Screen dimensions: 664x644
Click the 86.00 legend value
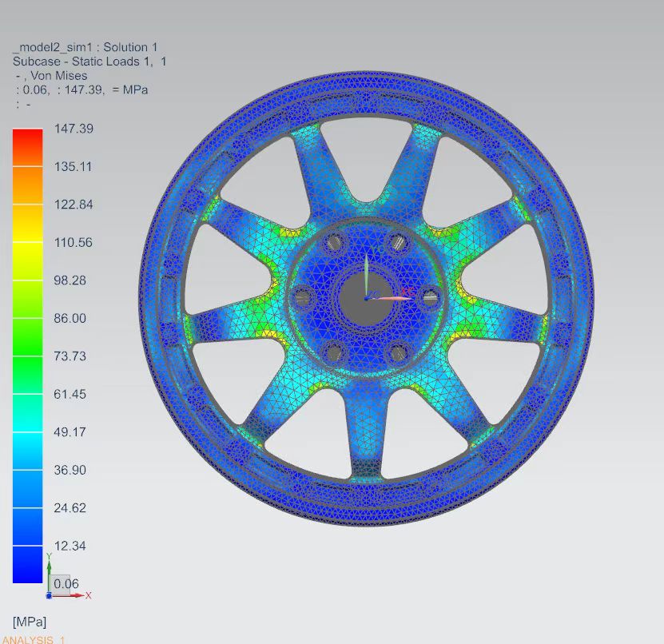[70, 318]
